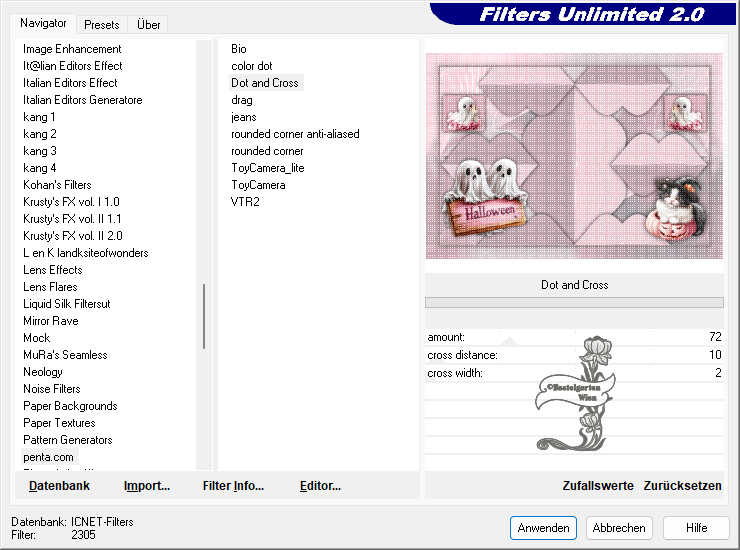The image size is (740, 550).
Task: Choose the ToyCamera filter
Action: click(258, 185)
